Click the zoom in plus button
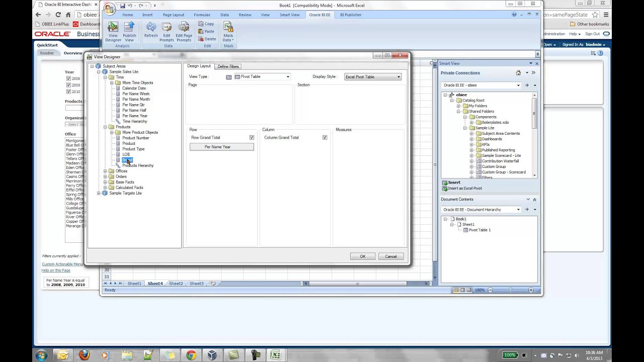This screenshot has width=644, height=362. pos(530,290)
